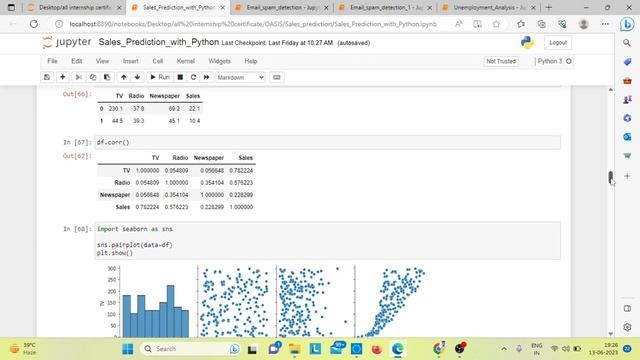Click the Not Trusted button

(x=501, y=61)
